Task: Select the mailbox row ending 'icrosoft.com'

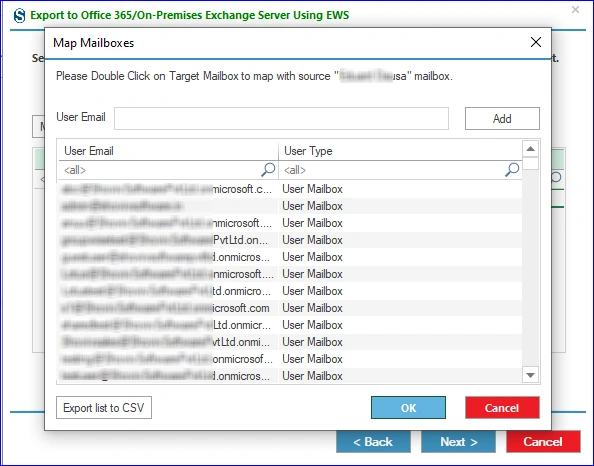Action: (x=290, y=308)
